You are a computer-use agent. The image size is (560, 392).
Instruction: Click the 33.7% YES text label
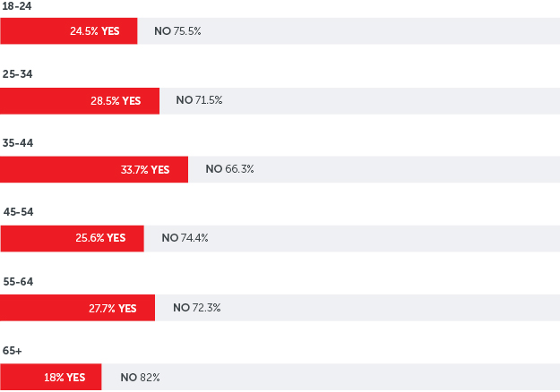[145, 169]
